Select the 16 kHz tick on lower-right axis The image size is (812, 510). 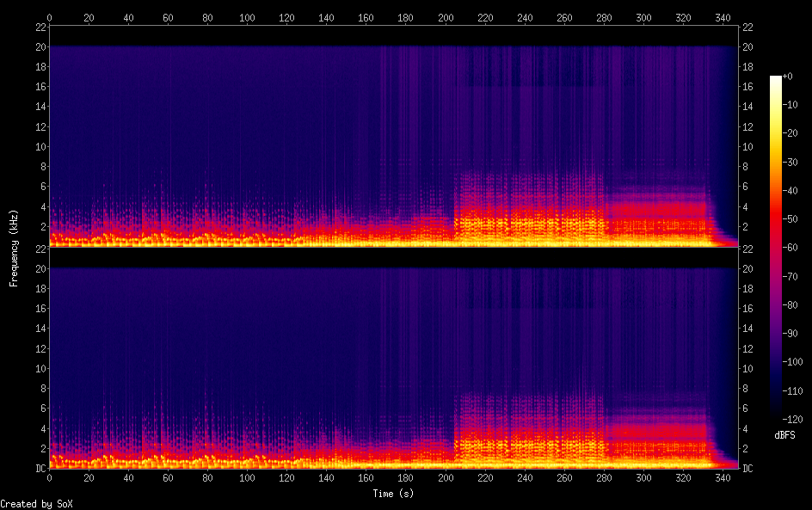[x=748, y=309]
